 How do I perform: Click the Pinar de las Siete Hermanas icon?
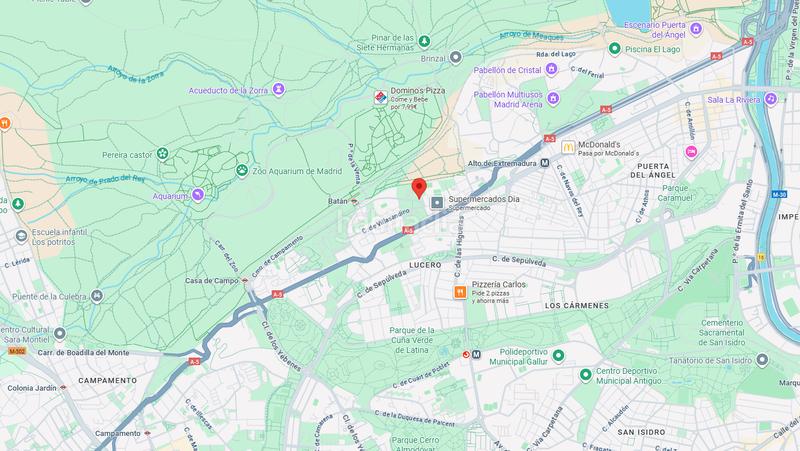coord(424,41)
